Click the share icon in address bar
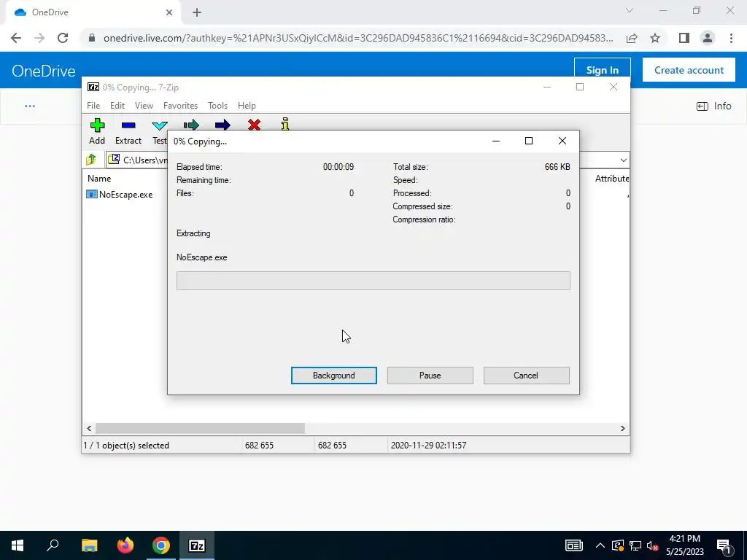Image resolution: width=747 pixels, height=560 pixels. [632, 38]
